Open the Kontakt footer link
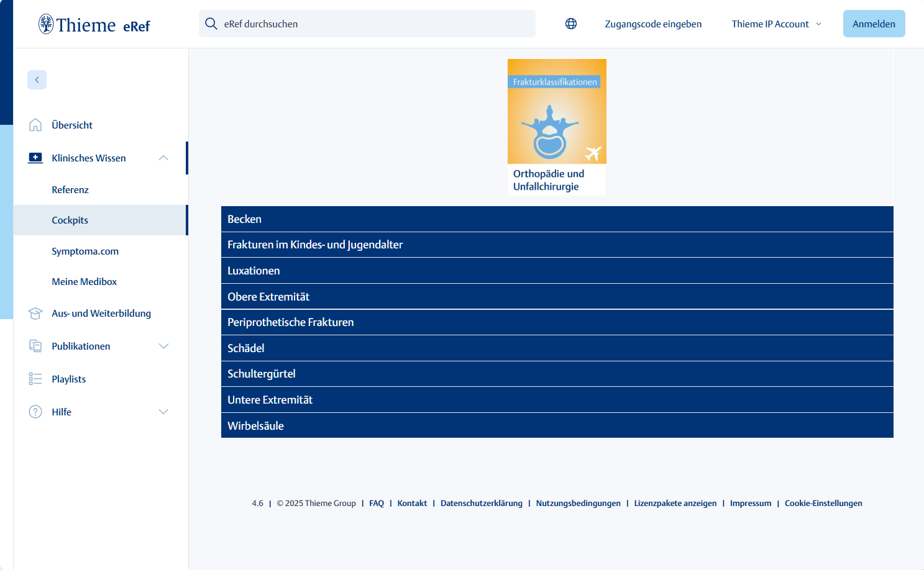The width and height of the screenshot is (924, 570). click(412, 503)
